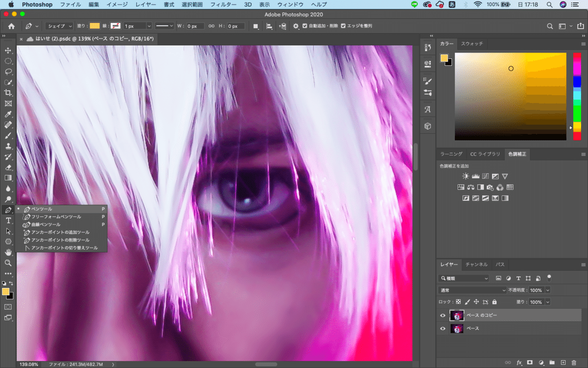Select the Lasso tool
The image size is (588, 368).
(8, 72)
